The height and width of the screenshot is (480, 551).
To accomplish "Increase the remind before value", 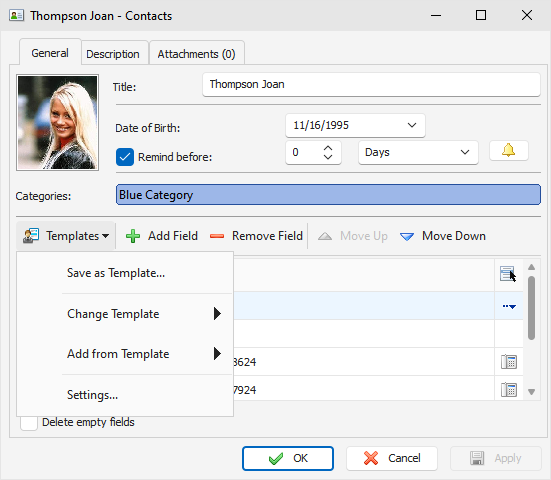I will [x=328, y=148].
